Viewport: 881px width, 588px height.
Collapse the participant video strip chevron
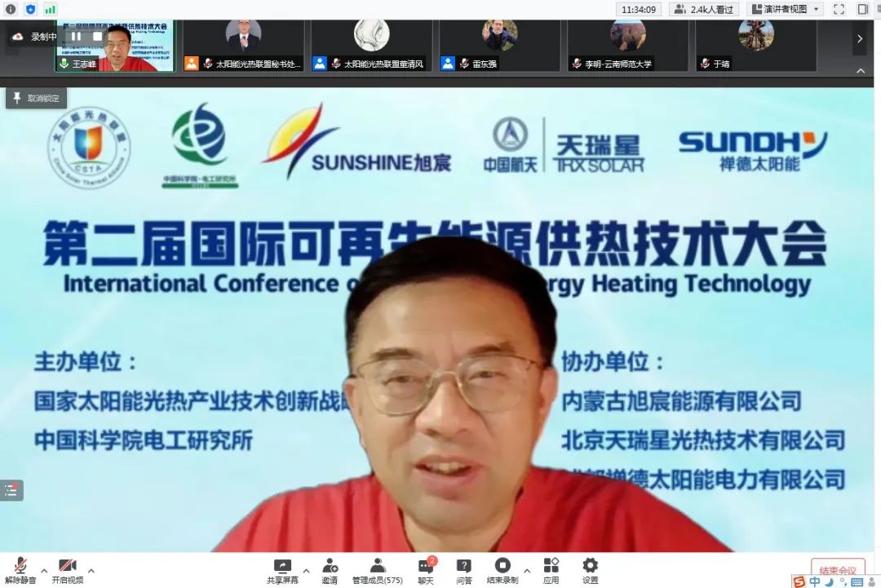coord(860,71)
